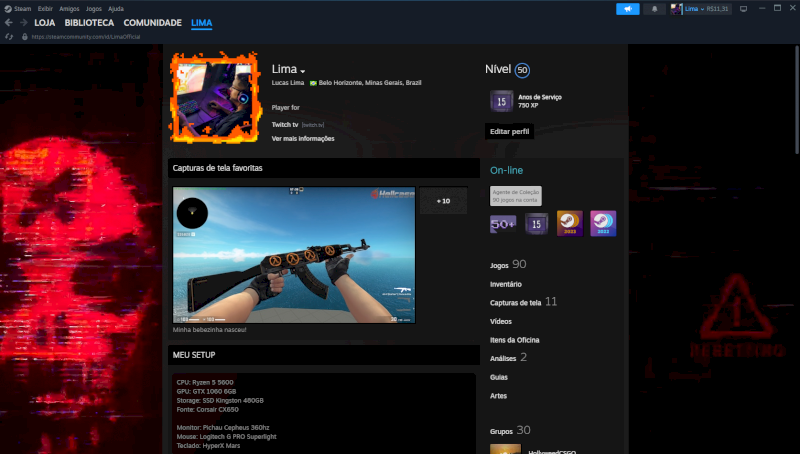Open the Steam 2022 purple badge
Screen dimensions: 800x454
(x=602, y=223)
